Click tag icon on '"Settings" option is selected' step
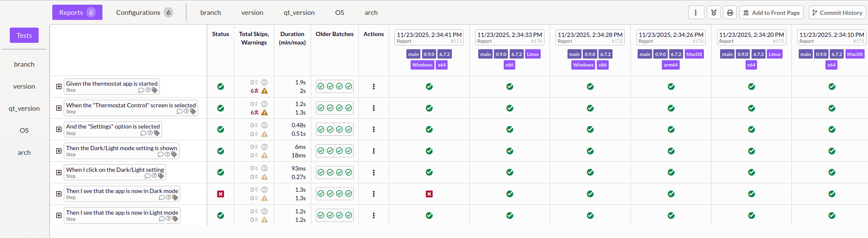This screenshot has width=868, height=238. click(x=157, y=133)
